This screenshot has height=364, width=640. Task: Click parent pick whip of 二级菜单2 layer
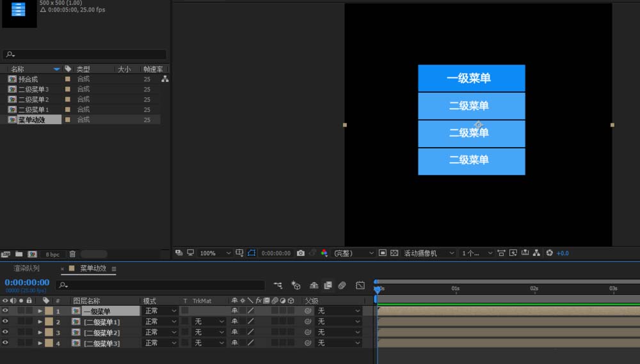tap(308, 332)
